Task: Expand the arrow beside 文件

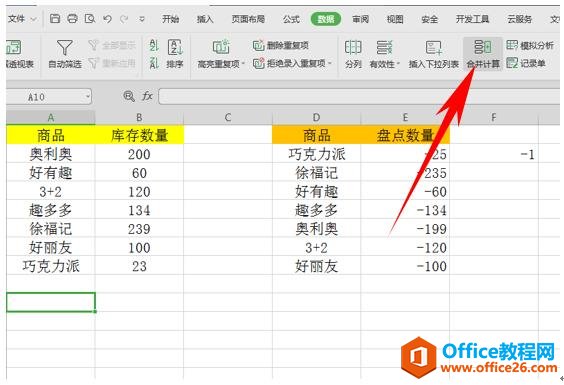Action: 33,19
